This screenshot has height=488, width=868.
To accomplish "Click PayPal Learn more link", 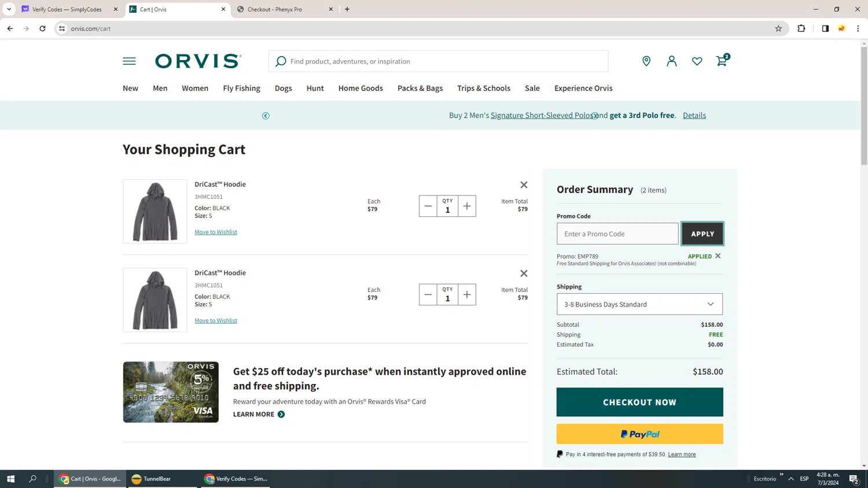I will click(x=682, y=454).
